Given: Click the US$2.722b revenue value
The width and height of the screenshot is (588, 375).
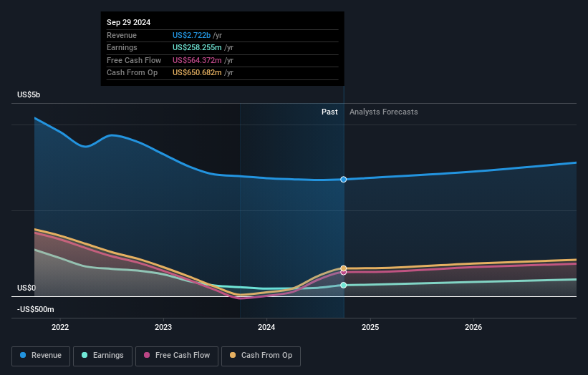Looking at the screenshot, I should click(192, 35).
